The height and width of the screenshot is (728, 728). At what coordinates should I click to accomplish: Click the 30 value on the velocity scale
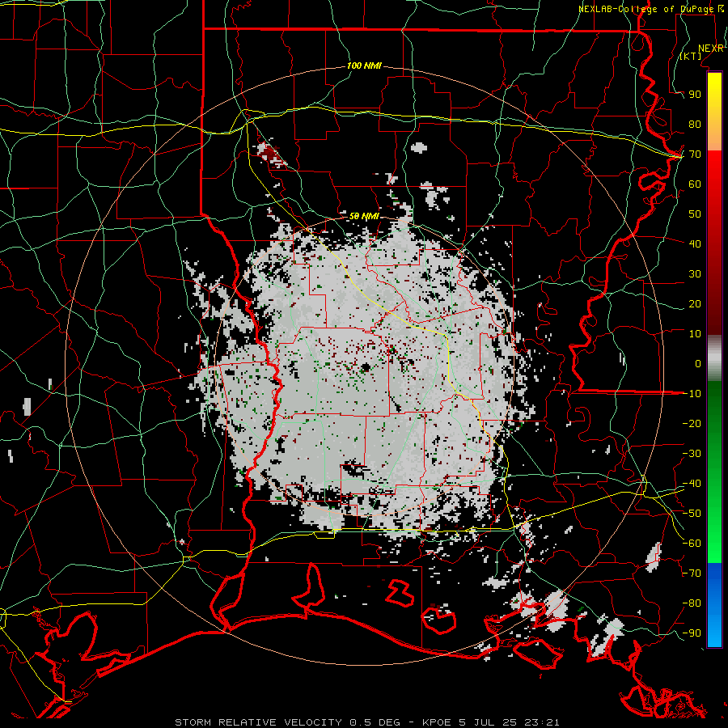[695, 274]
